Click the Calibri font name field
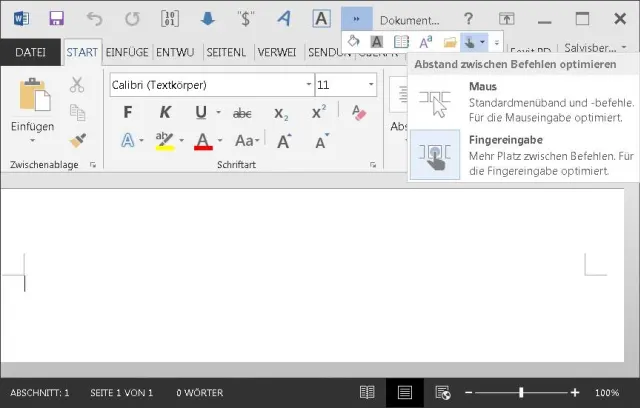Image resolution: width=640 pixels, height=408 pixels. pos(207,85)
